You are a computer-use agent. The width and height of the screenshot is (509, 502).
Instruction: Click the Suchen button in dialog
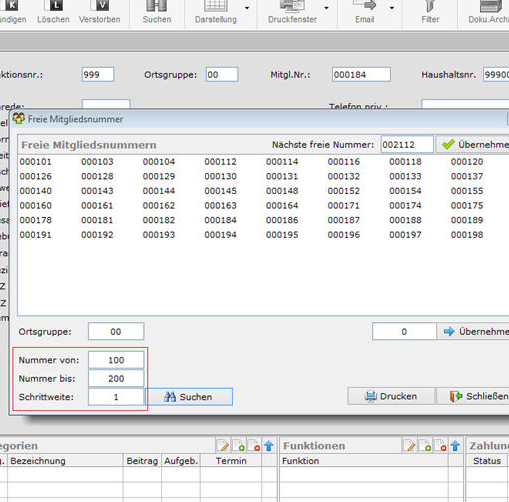(189, 397)
